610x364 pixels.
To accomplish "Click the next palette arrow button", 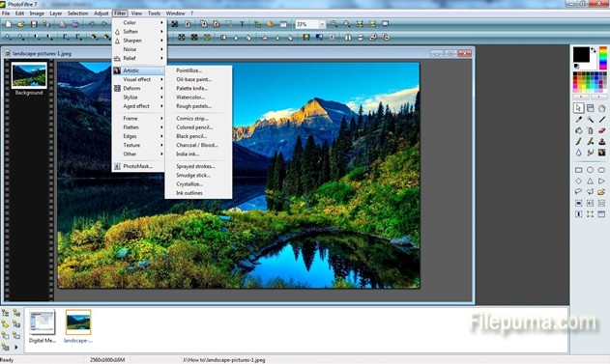I will [x=599, y=97].
